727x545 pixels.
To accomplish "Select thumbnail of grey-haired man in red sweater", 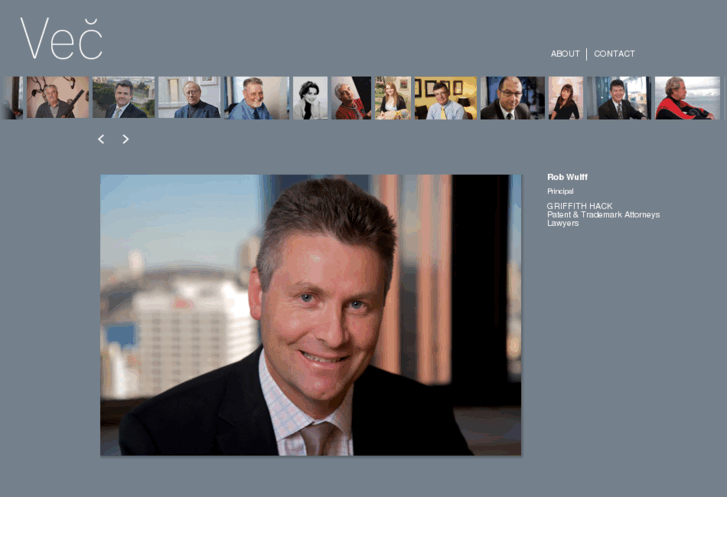I will point(351,98).
